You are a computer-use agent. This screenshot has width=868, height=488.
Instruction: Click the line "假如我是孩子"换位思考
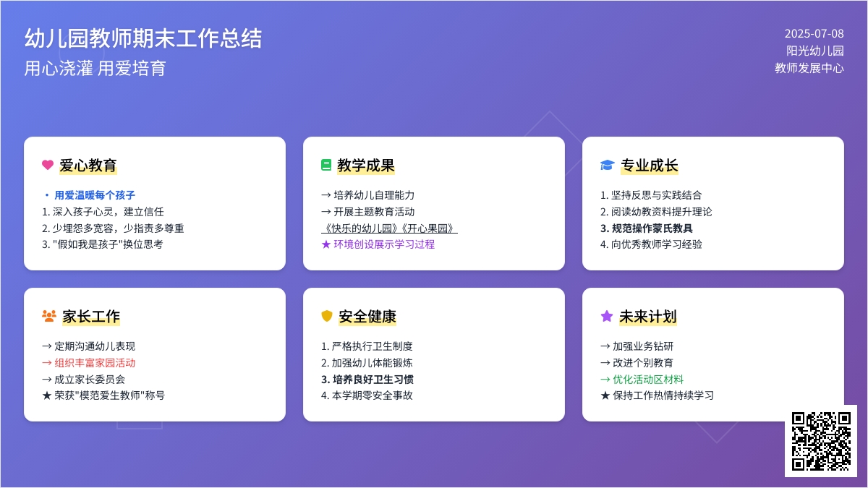point(103,244)
